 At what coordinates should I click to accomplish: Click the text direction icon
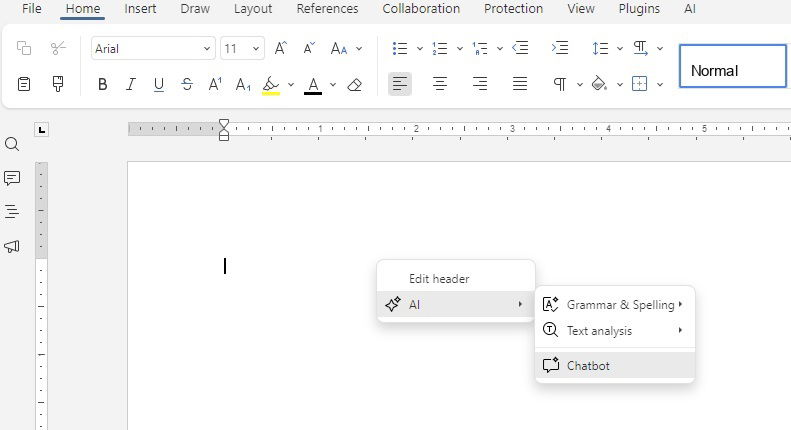pyautogui.click(x=640, y=48)
